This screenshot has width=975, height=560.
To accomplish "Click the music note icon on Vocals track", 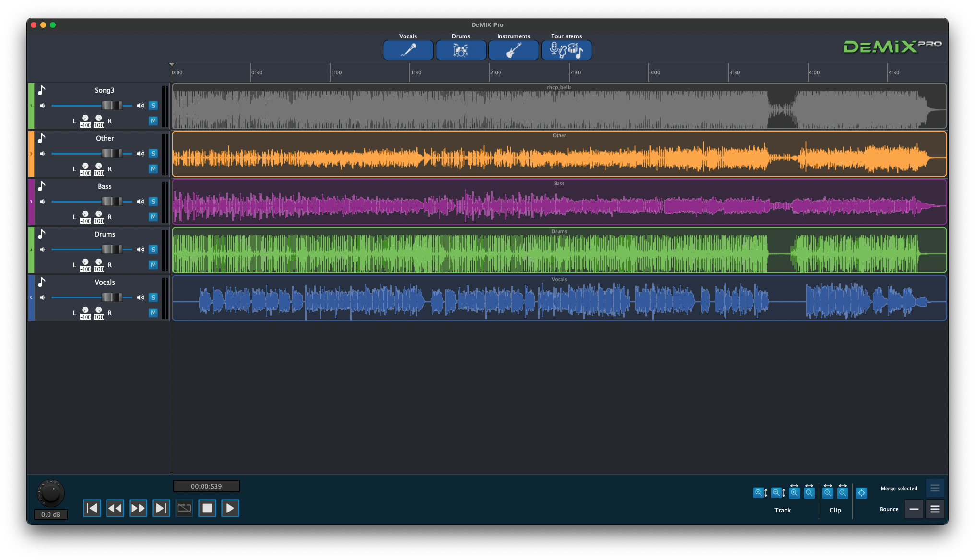I will 42,282.
